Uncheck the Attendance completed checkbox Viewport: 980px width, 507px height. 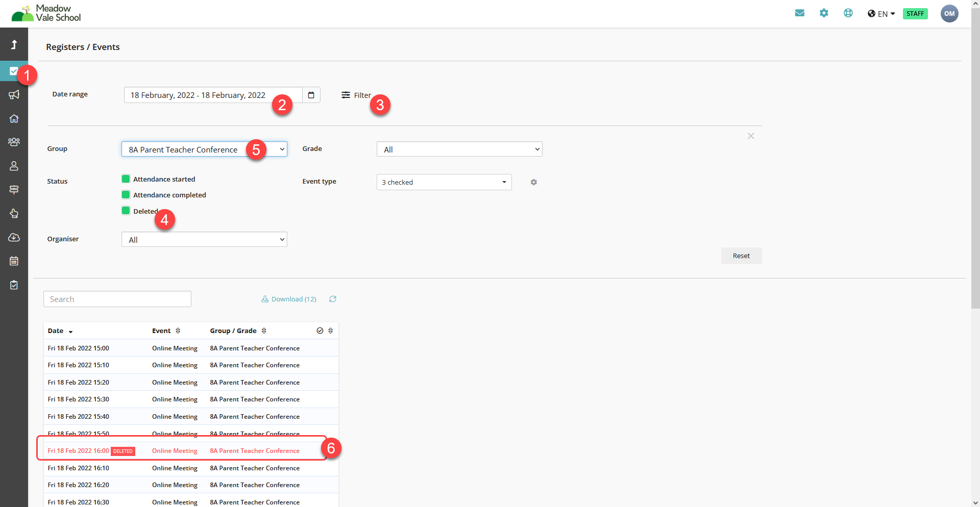[x=126, y=195]
